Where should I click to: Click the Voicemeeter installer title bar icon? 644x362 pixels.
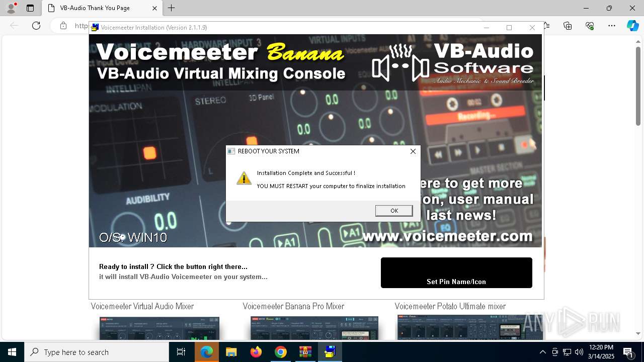tap(95, 28)
